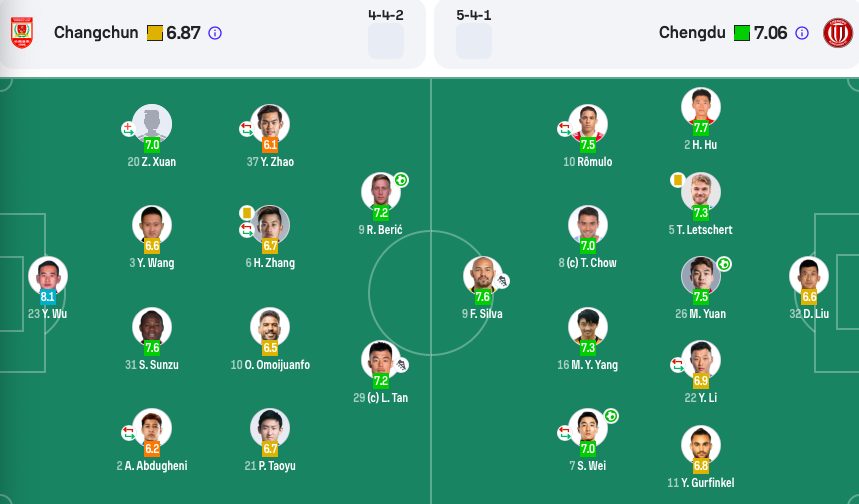Select Changchun 4-4-2 formation box
The height and width of the screenshot is (504, 859).
coord(386,41)
